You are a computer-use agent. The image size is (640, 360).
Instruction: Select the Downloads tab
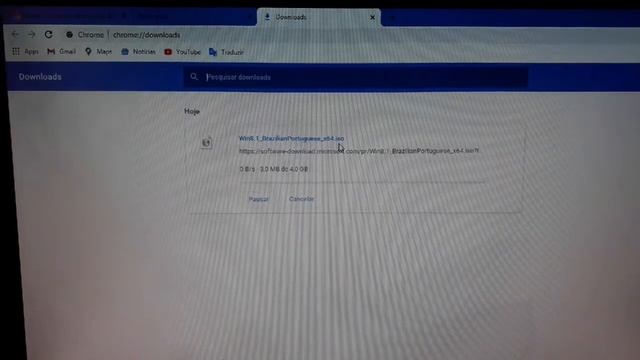click(318, 17)
